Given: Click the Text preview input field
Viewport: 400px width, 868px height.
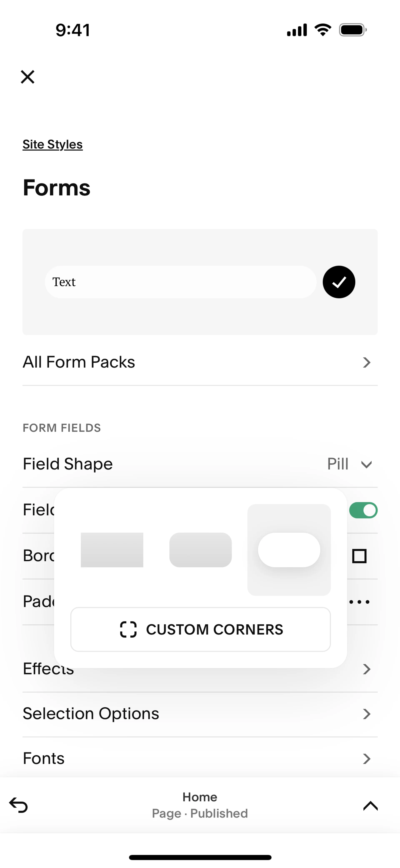Looking at the screenshot, I should (180, 282).
